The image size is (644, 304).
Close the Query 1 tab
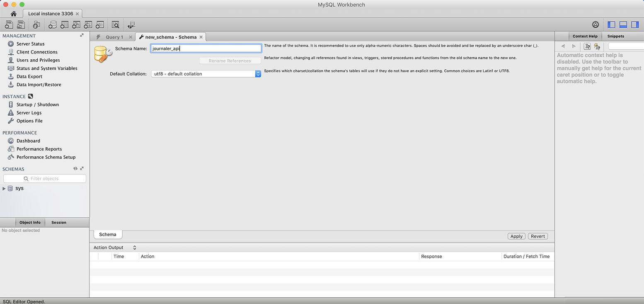[131, 37]
